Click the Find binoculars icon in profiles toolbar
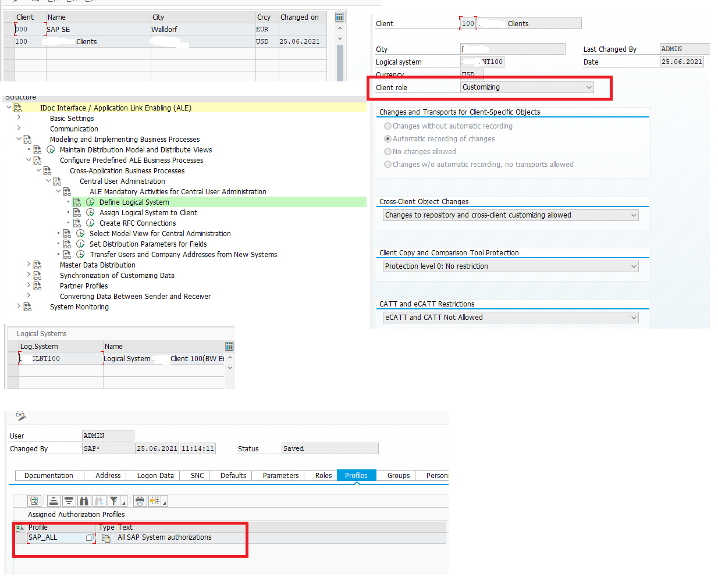 click(x=84, y=501)
